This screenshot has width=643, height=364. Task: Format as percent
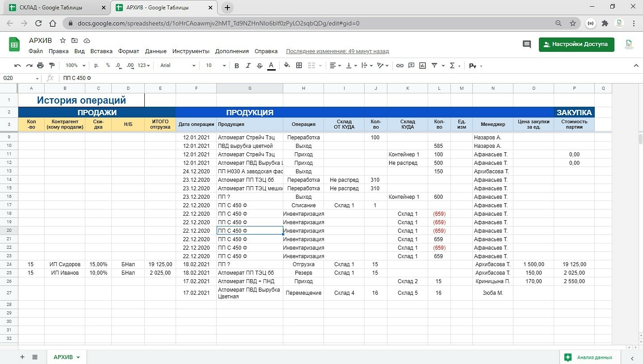tap(108, 66)
